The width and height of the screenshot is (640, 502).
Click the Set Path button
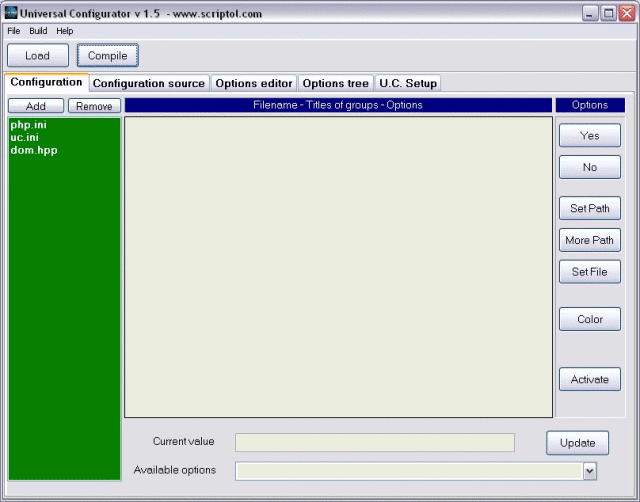(x=589, y=209)
